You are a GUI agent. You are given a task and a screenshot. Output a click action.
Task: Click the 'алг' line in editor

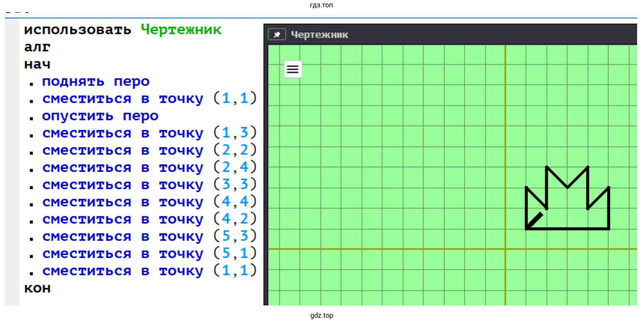[x=37, y=47]
